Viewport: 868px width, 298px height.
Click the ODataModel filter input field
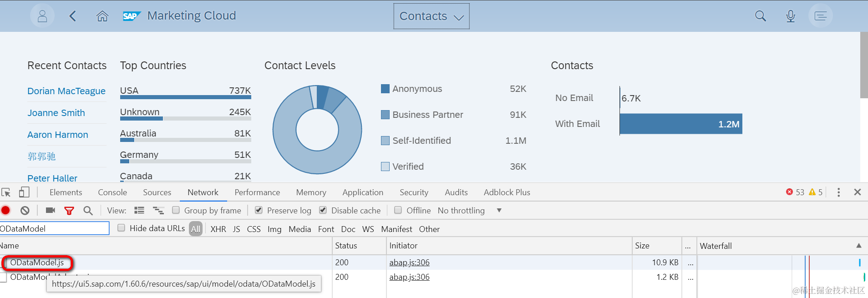point(54,228)
